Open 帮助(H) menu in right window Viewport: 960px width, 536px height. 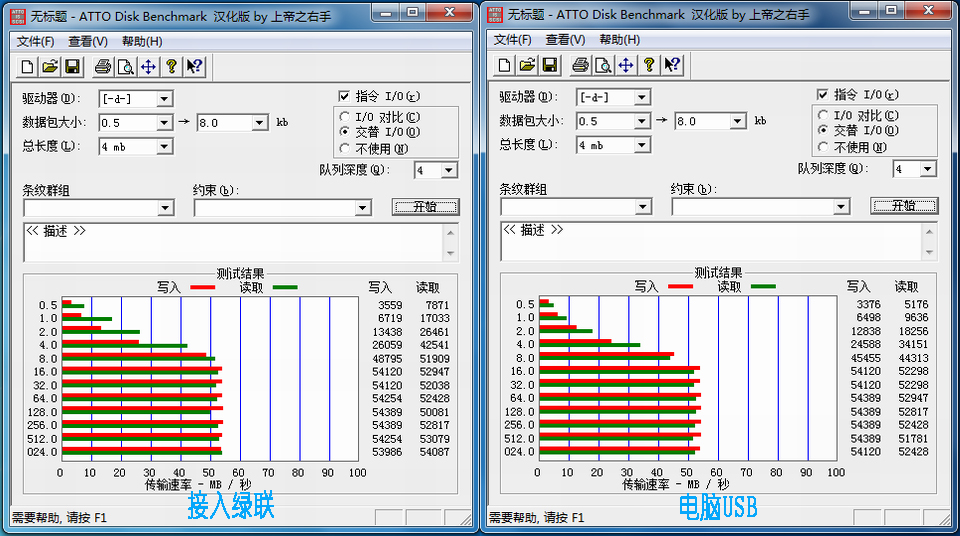click(620, 39)
